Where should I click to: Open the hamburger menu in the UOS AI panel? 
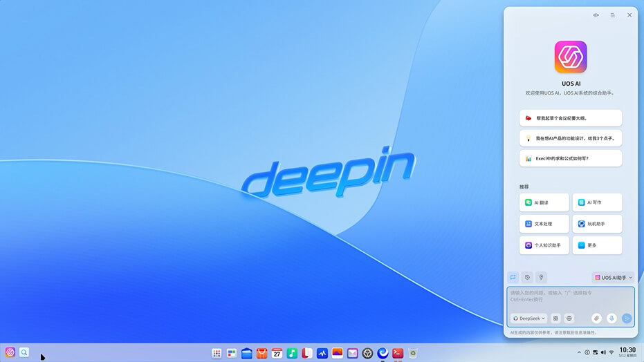point(613,15)
